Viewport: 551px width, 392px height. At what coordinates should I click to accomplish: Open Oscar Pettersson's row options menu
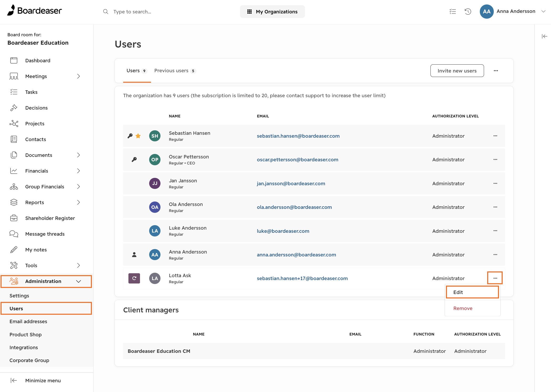(495, 159)
